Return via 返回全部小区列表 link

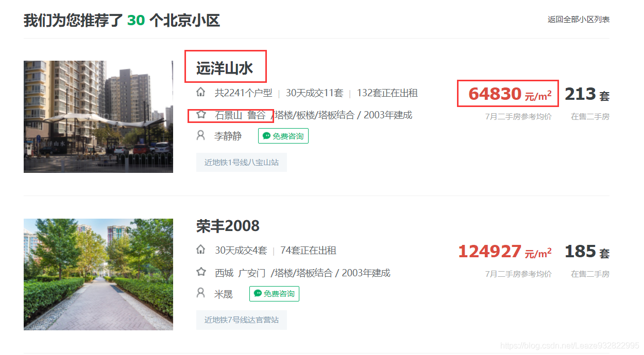pyautogui.click(x=579, y=20)
